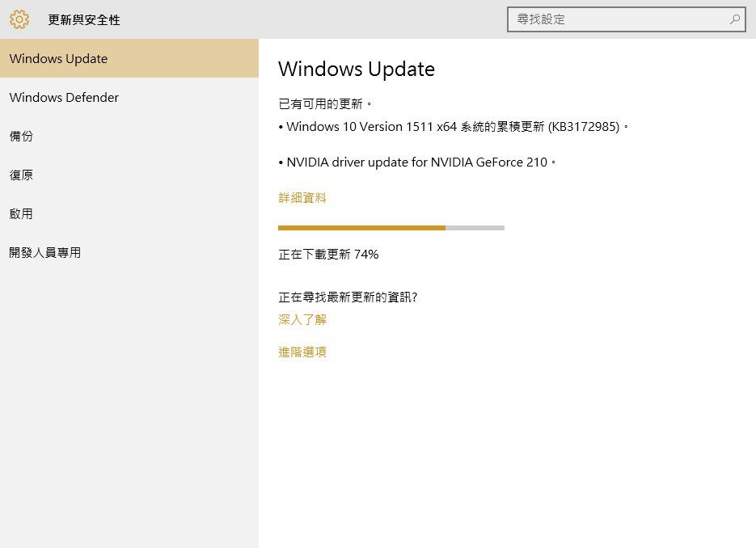
Task: Click the Windows Update page heading
Action: [357, 69]
